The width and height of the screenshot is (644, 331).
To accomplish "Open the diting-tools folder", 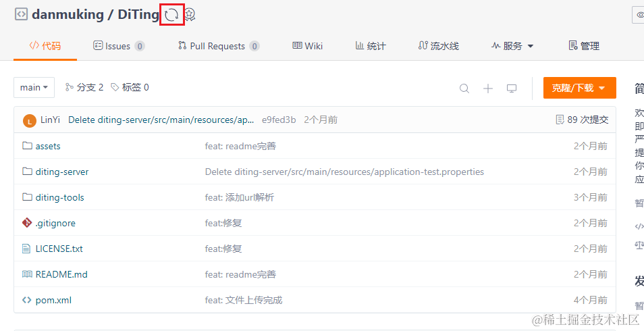I will click(x=60, y=197).
